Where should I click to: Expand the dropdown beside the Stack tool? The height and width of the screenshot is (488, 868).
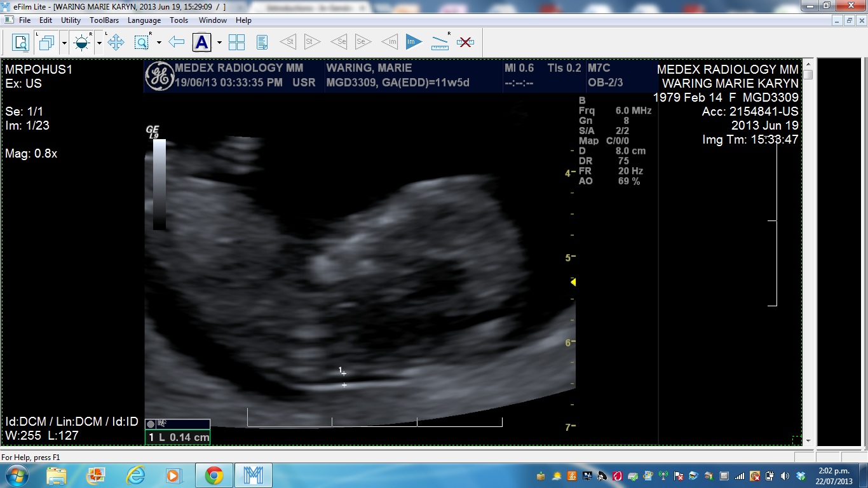pos(64,43)
